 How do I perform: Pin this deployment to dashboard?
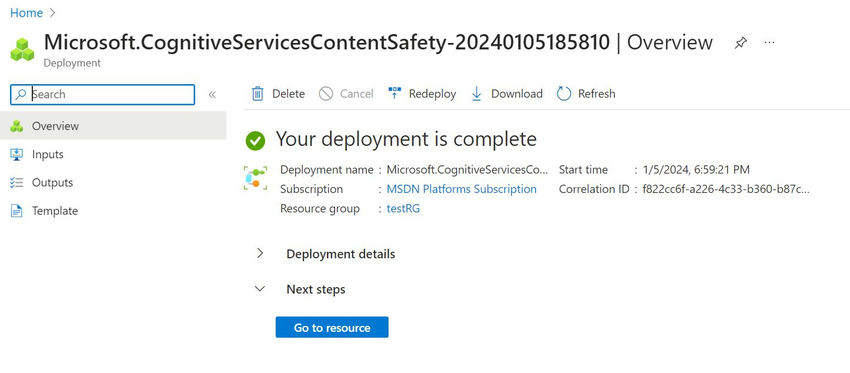(740, 43)
